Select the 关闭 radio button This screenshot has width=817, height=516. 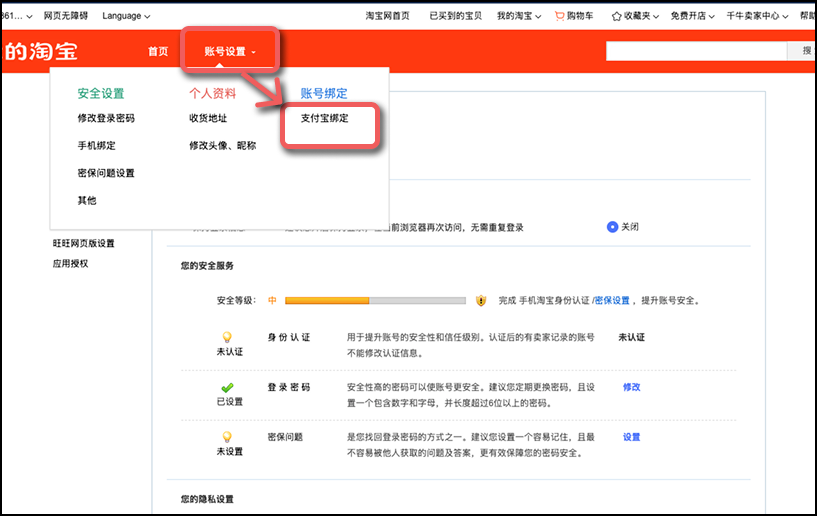click(x=613, y=227)
